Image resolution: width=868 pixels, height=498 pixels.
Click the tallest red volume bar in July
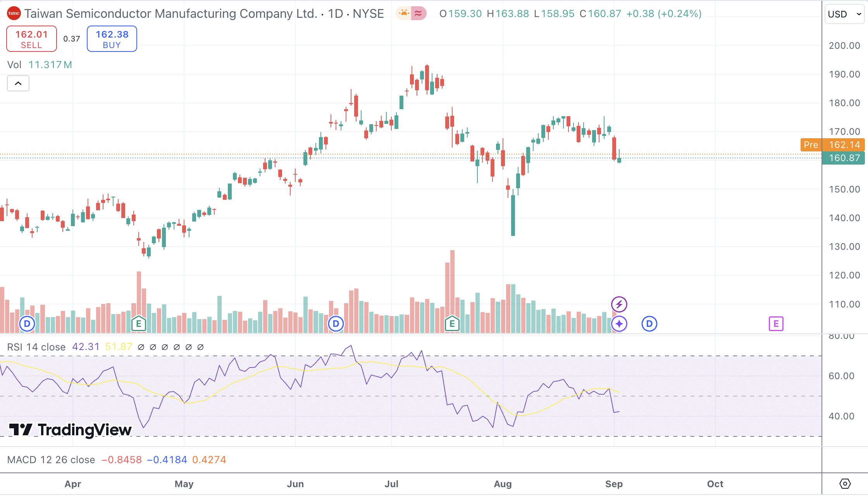452,292
